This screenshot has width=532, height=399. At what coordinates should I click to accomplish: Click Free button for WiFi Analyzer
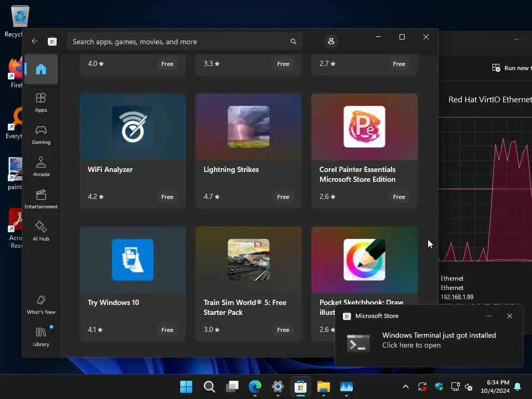pyautogui.click(x=167, y=197)
